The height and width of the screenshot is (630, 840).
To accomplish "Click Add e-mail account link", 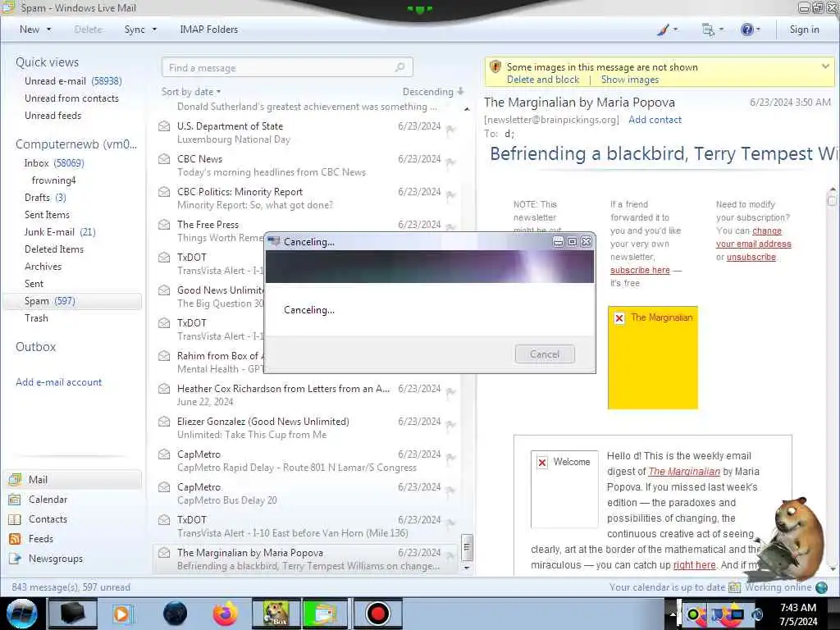I will point(58,382).
